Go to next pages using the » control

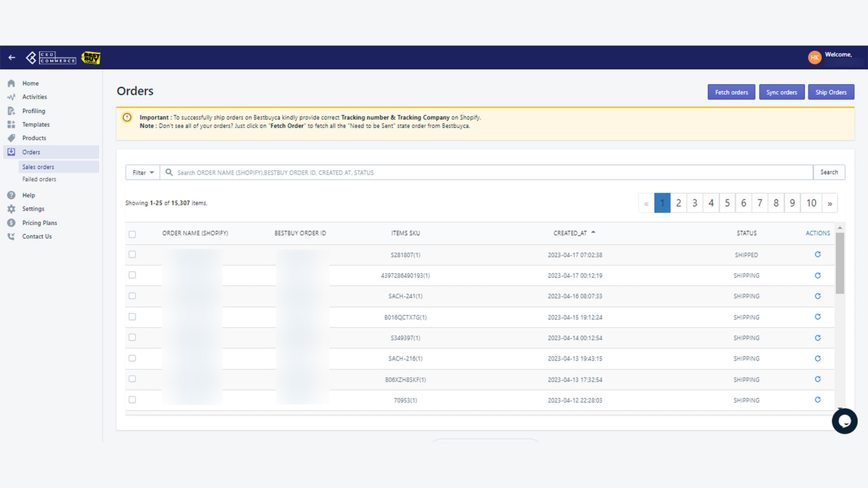[830, 203]
